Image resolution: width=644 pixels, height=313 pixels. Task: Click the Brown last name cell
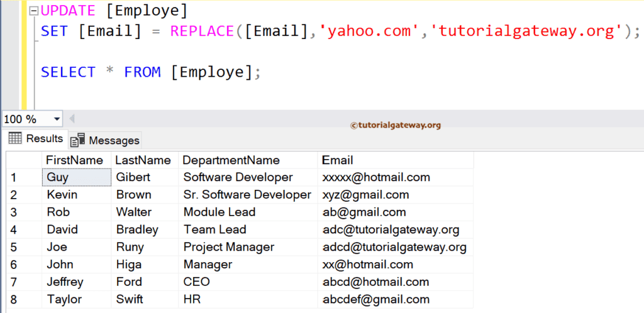tap(145, 195)
